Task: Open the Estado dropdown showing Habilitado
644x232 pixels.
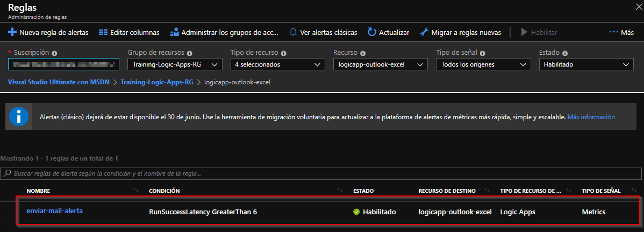Action: click(x=586, y=64)
